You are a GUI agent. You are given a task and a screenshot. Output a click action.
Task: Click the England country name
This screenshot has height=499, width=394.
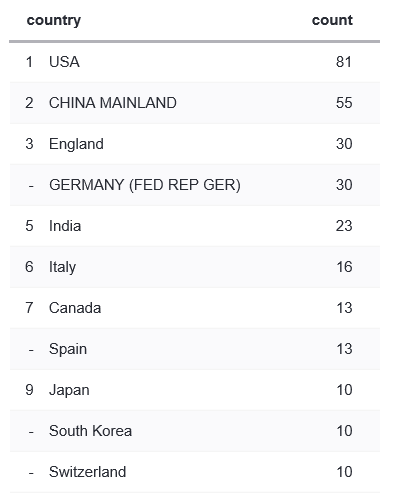76,144
